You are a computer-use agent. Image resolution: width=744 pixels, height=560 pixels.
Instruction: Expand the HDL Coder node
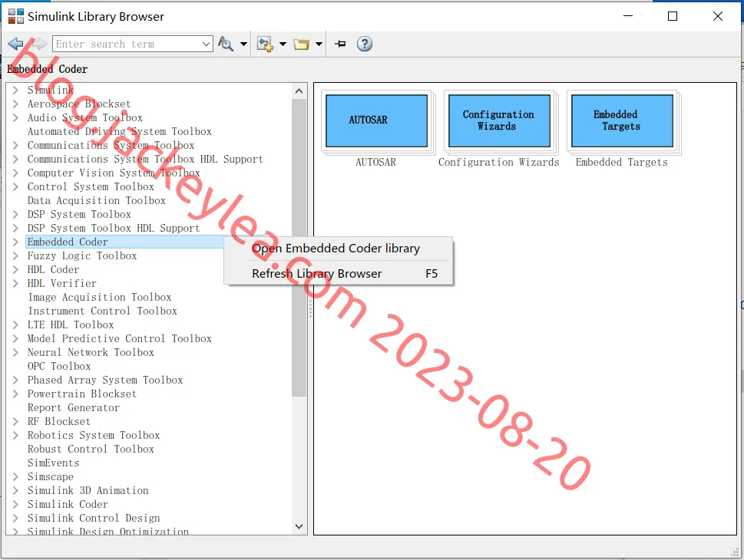(15, 269)
